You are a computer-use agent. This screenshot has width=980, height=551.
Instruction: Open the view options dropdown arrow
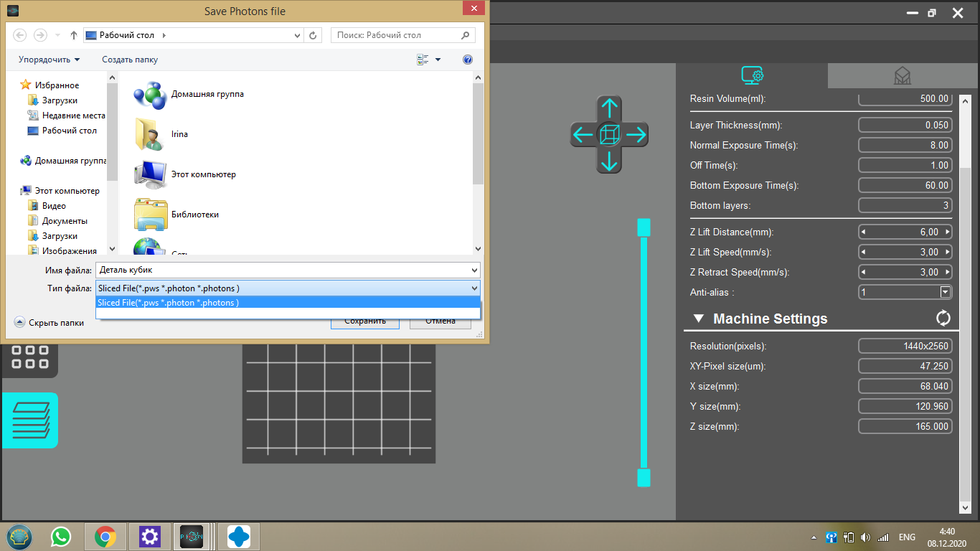[438, 60]
